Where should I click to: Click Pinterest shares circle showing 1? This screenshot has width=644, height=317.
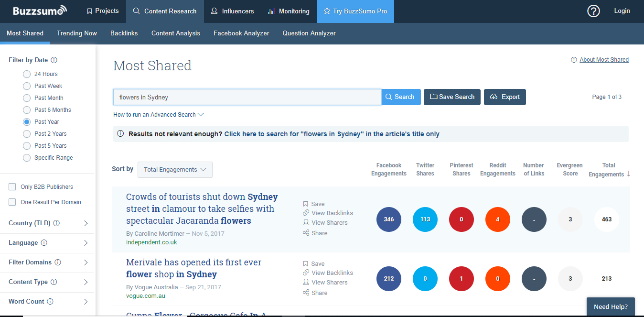coord(462,279)
